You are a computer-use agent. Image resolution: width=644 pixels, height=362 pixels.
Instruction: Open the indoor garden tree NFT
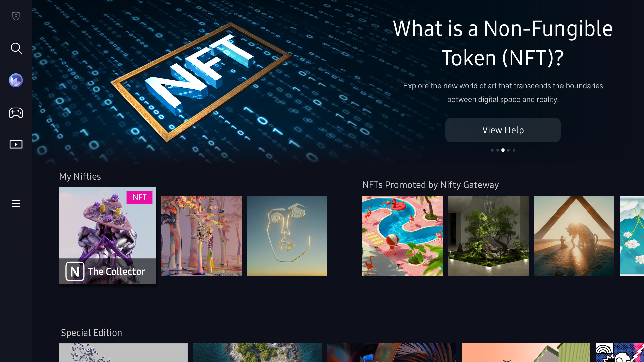pos(488,236)
